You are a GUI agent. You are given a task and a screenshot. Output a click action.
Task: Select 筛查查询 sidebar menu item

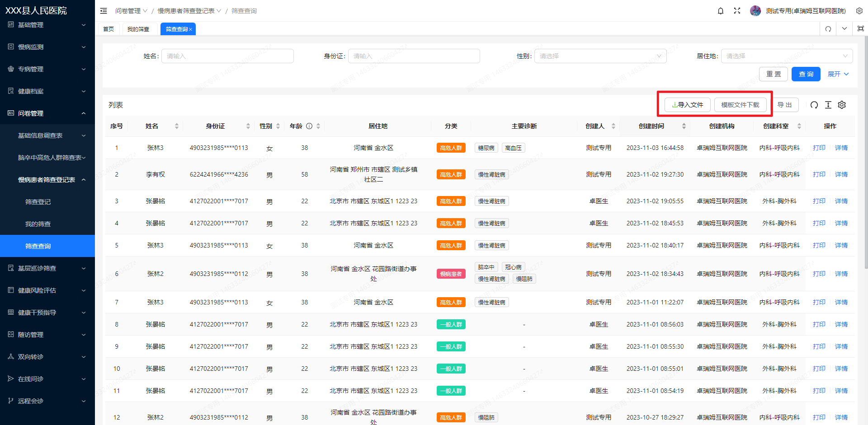[x=47, y=246]
